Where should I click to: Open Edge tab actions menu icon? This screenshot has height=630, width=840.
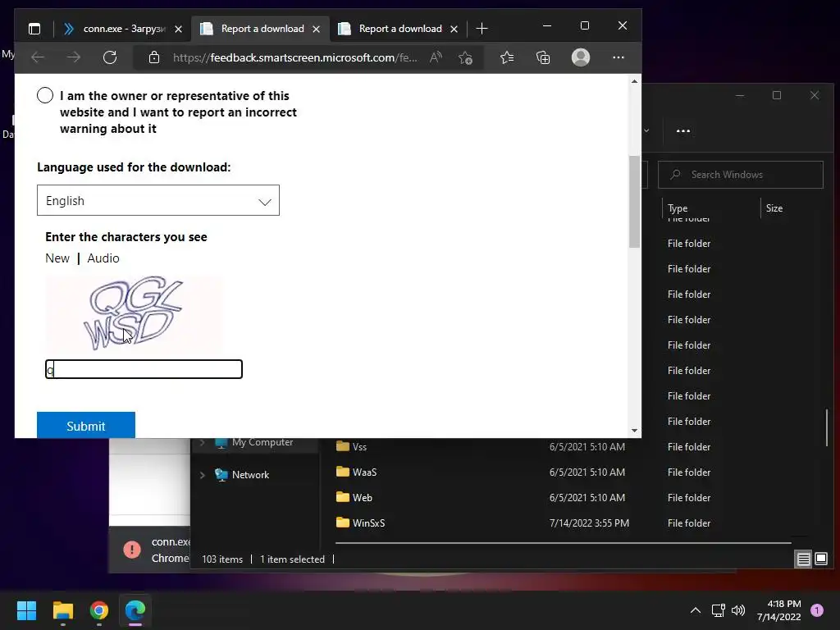click(34, 29)
